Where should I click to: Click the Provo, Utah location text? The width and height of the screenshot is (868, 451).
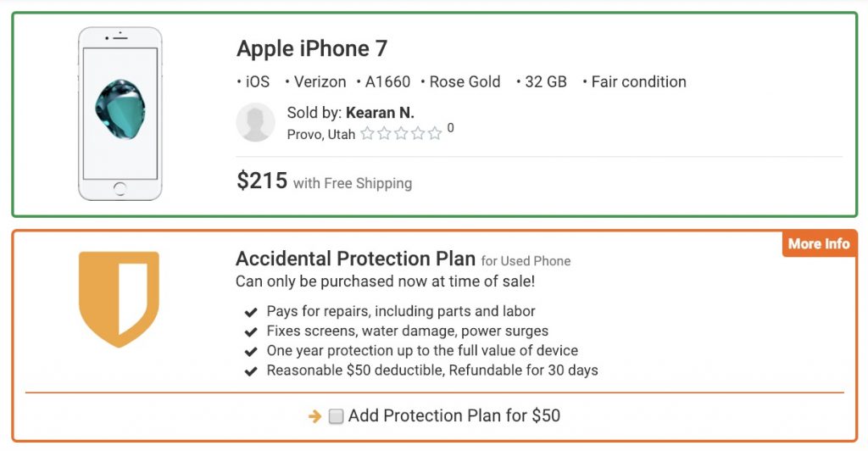tap(321, 135)
